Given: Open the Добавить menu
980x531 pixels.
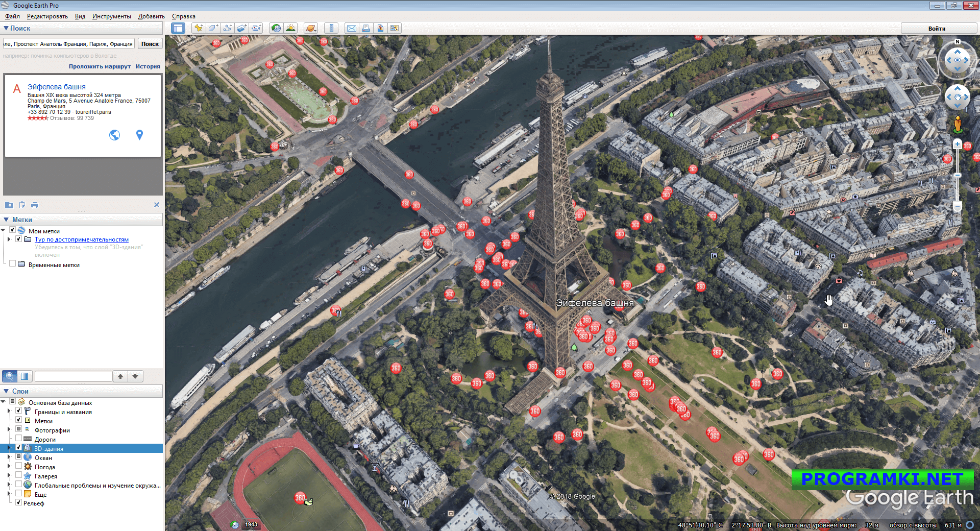Looking at the screenshot, I should (x=152, y=16).
